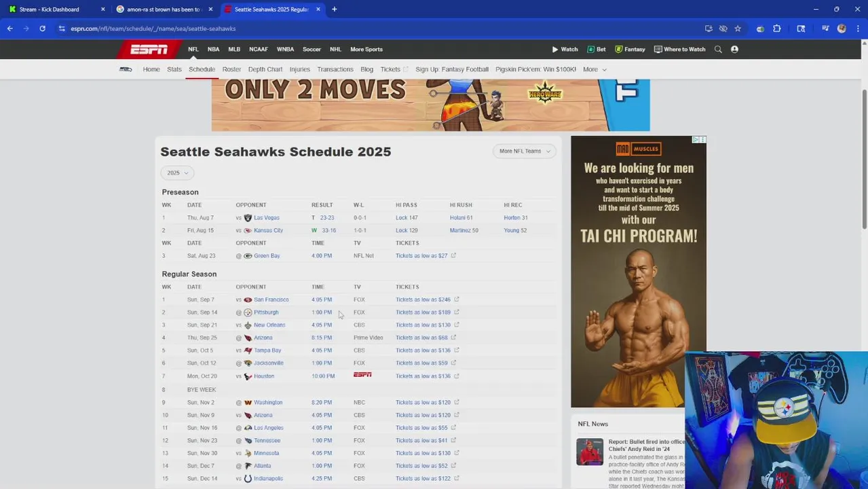Click the San Francisco 49ers logo icon
The image size is (868, 489).
coord(248,300)
